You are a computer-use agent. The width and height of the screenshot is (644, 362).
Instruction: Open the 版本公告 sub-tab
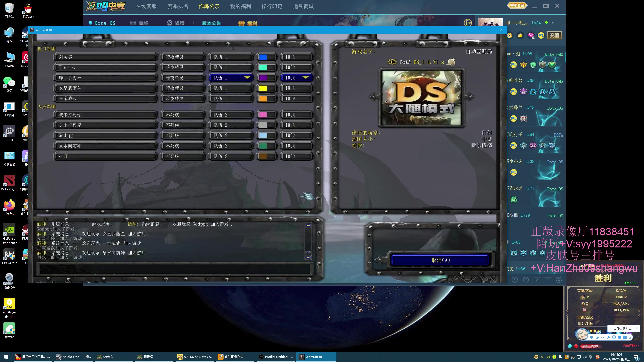[211, 23]
